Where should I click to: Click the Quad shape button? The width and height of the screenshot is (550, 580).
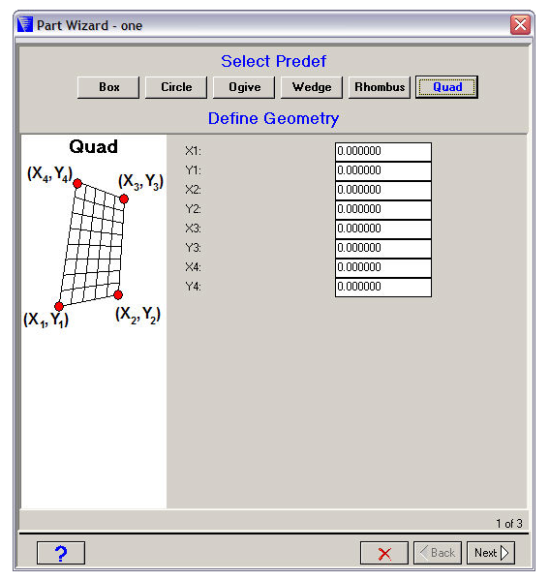click(x=447, y=87)
